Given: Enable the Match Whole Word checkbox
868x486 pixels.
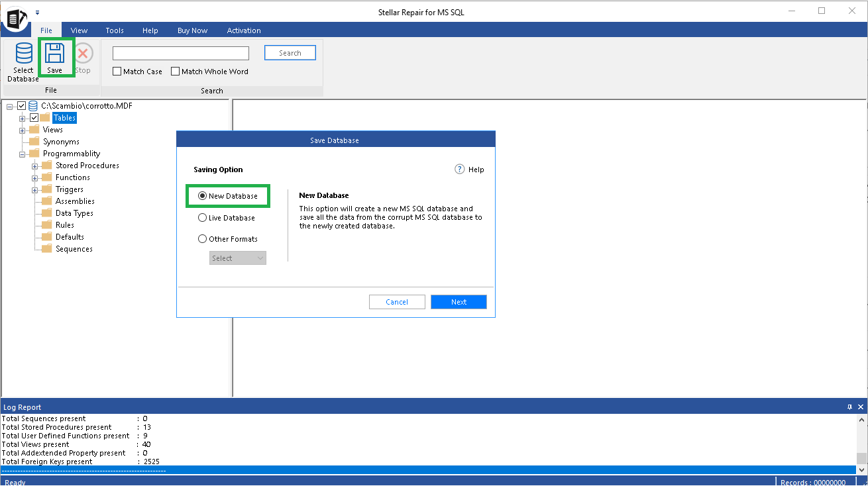Looking at the screenshot, I should (x=176, y=72).
